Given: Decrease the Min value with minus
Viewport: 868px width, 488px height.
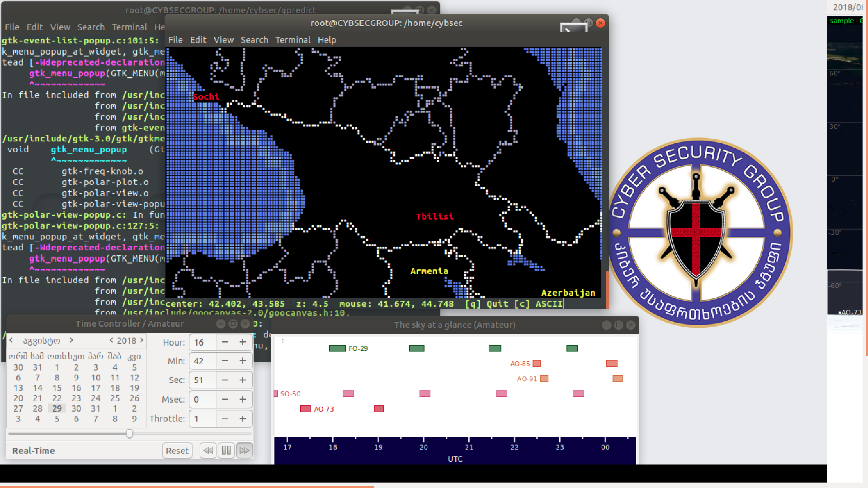Looking at the screenshot, I should [225, 361].
